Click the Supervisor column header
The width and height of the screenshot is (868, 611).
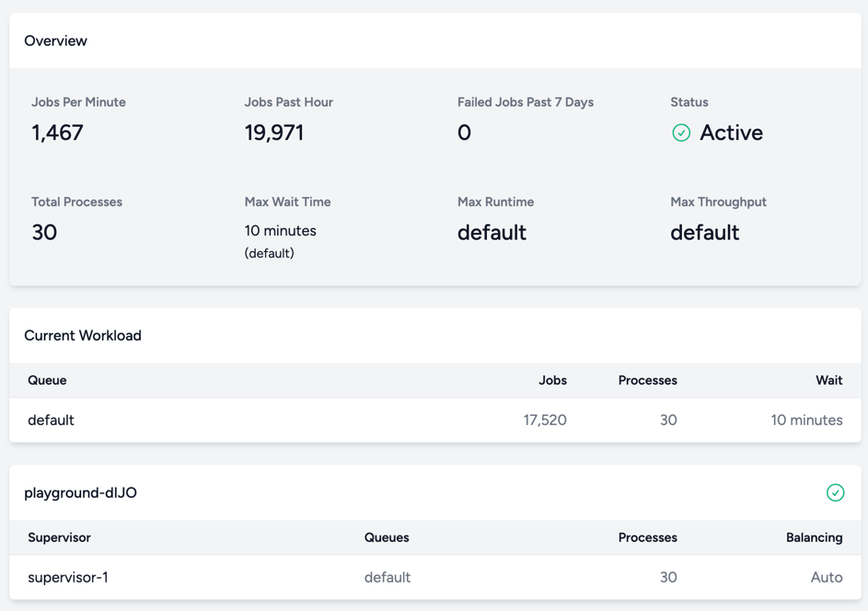(x=59, y=537)
